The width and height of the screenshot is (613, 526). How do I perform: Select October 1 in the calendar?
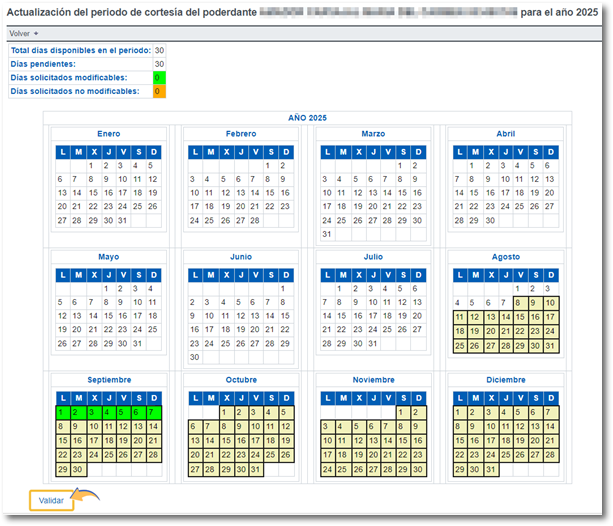(224, 412)
